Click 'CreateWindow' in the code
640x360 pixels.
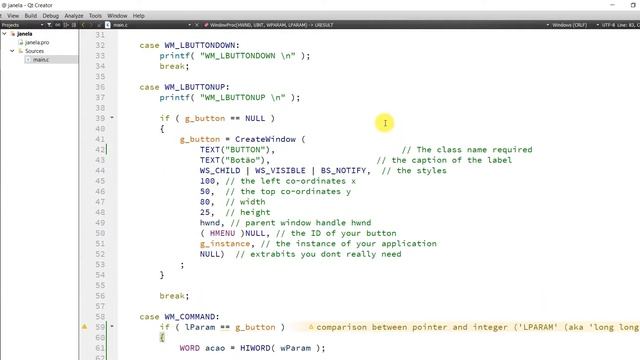click(265, 139)
